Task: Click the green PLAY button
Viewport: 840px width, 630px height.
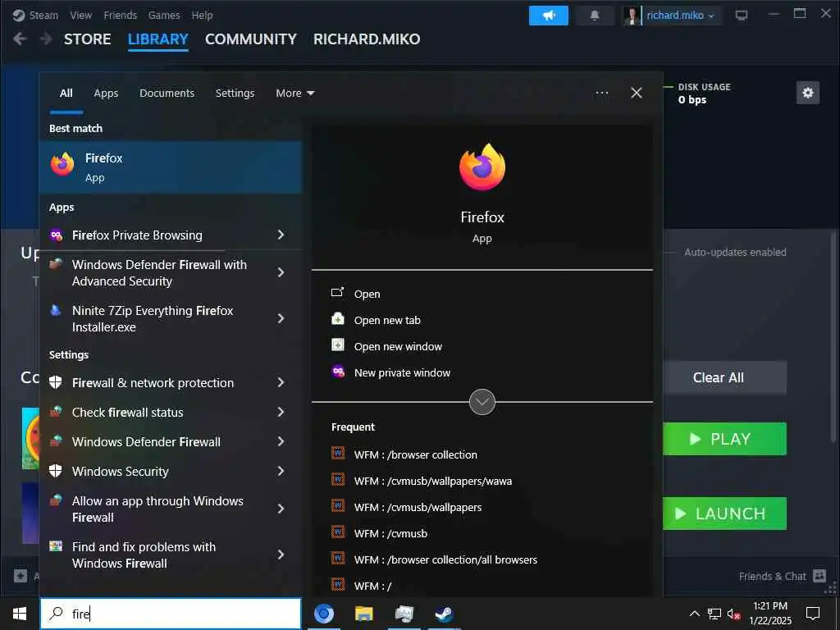Action: click(x=724, y=439)
